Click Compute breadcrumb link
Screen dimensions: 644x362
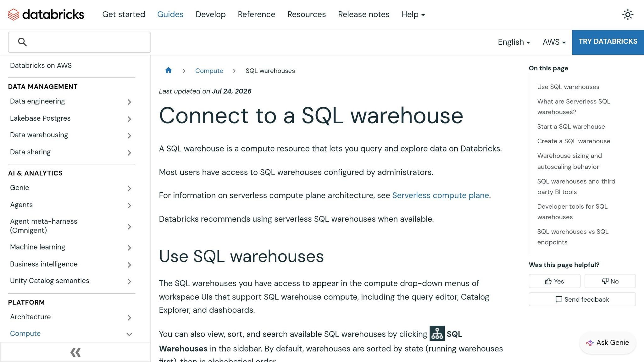click(209, 71)
